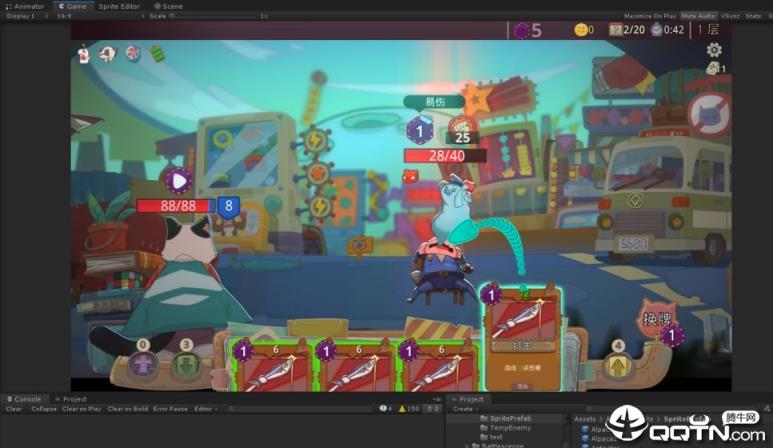Click the Clear button in Console
This screenshot has height=448, width=773.
14,409
